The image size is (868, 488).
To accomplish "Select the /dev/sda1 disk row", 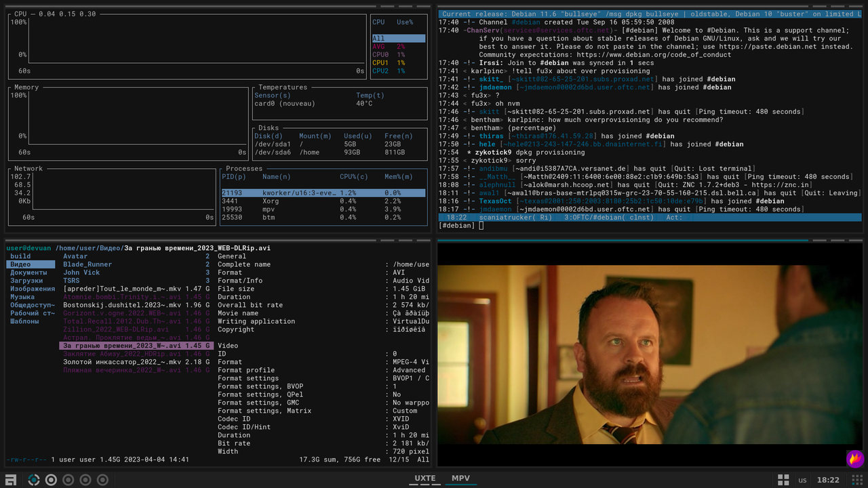I will (340, 144).
